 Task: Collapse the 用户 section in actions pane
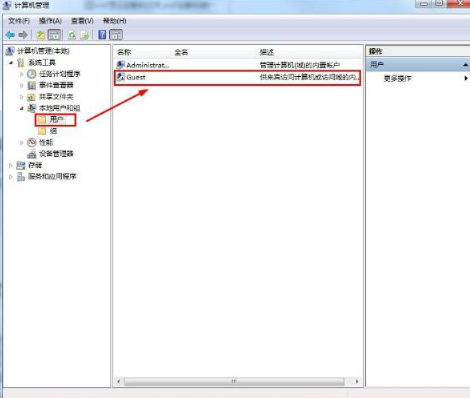pyautogui.click(x=465, y=65)
